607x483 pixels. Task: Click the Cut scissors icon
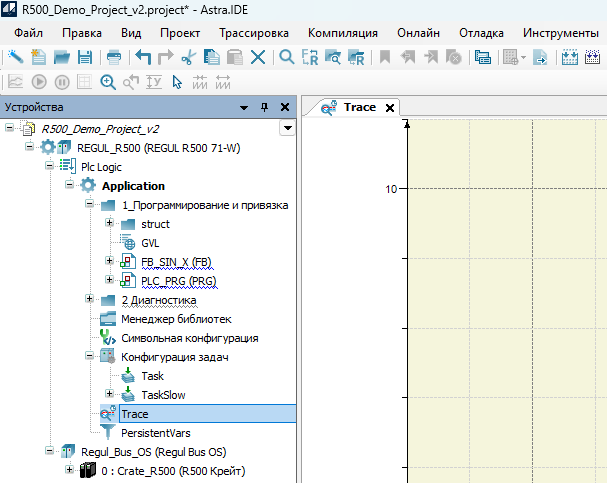coord(188,58)
